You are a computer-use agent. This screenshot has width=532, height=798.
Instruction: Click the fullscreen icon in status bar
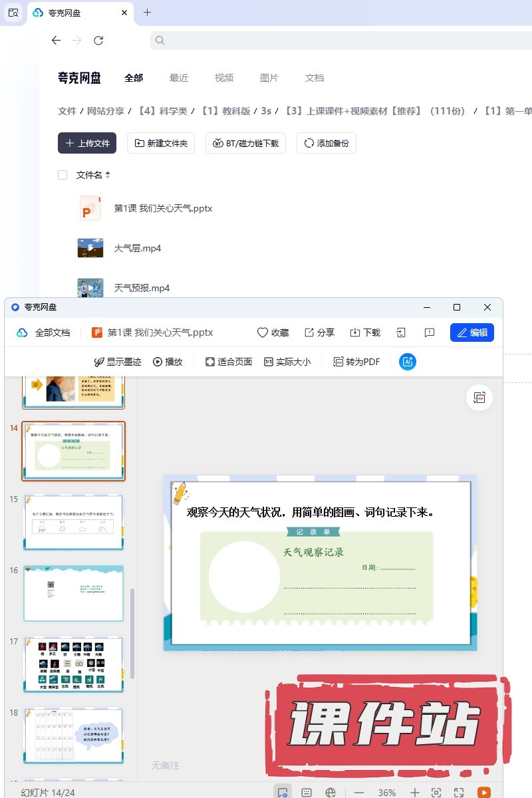click(459, 792)
